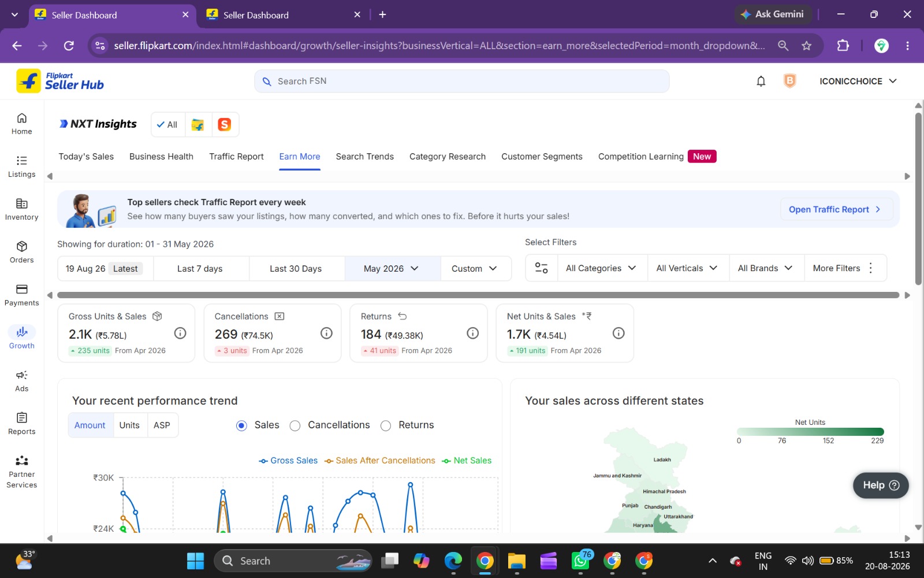Open the ICONICCHOICE account dropdown
Viewport: 924px width, 578px height.
click(x=858, y=81)
